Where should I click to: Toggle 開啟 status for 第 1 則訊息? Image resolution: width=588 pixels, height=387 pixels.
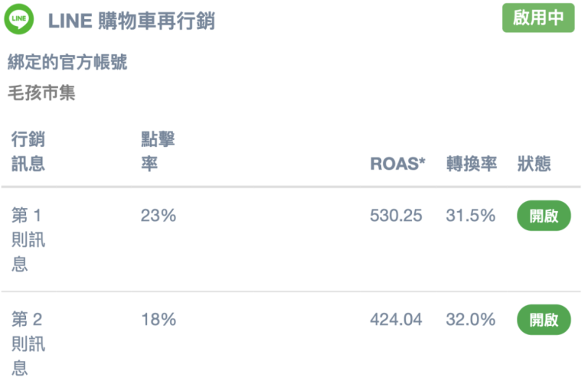click(x=544, y=216)
